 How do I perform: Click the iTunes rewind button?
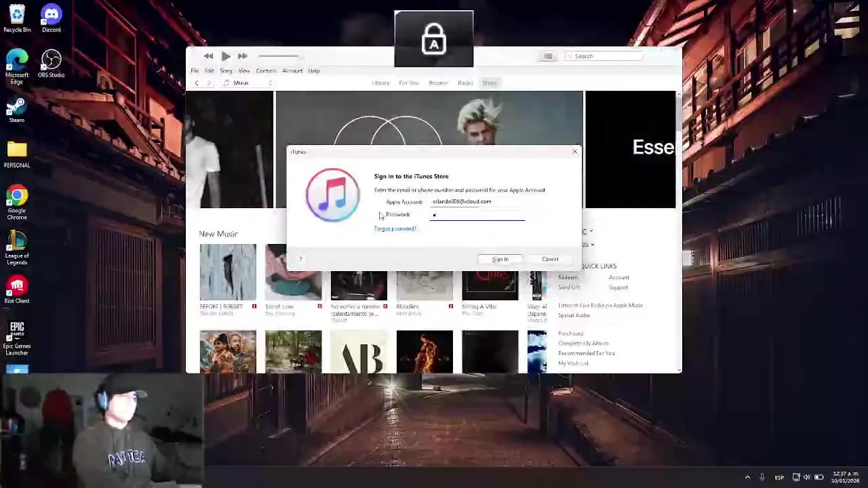(208, 56)
